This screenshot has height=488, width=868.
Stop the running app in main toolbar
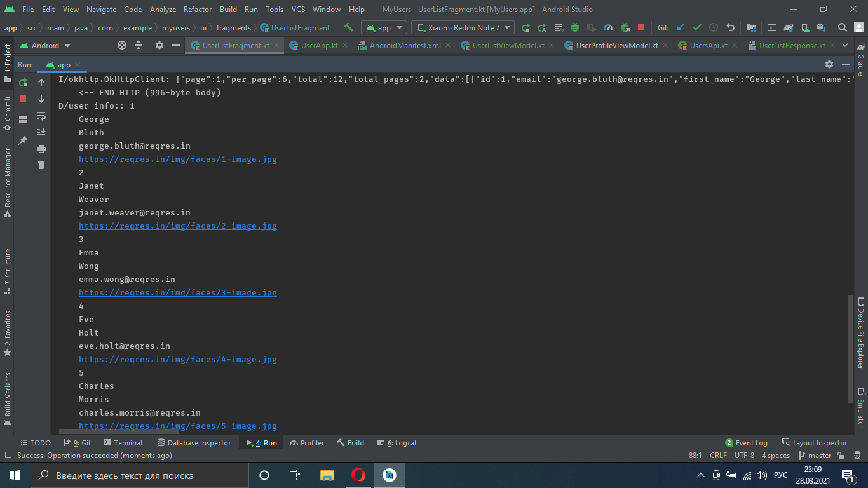641,27
